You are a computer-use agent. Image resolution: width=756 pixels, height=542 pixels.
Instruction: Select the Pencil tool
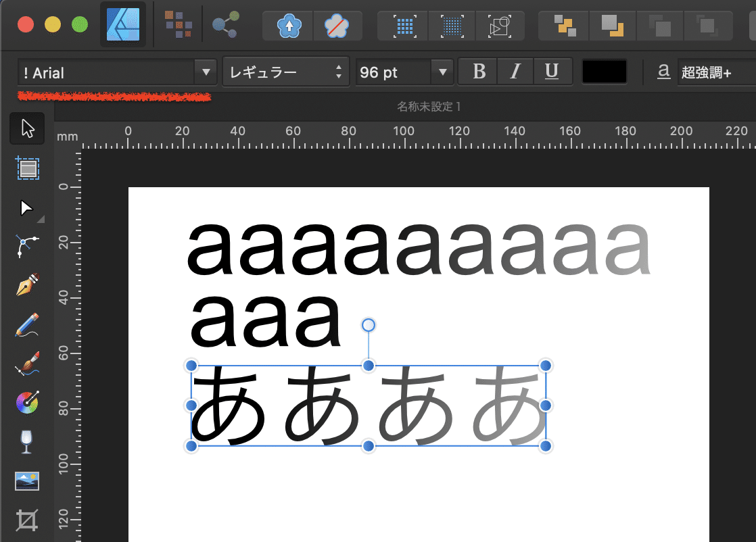pos(27,324)
